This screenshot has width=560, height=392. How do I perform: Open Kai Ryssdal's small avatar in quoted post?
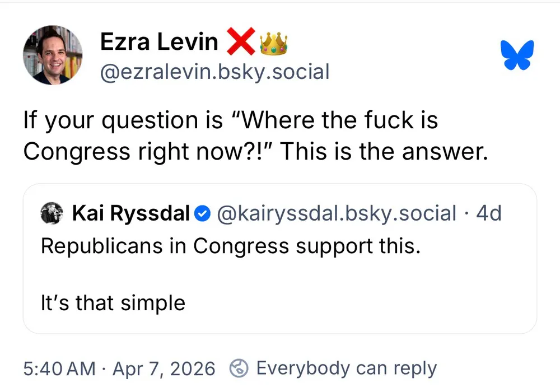click(52, 213)
